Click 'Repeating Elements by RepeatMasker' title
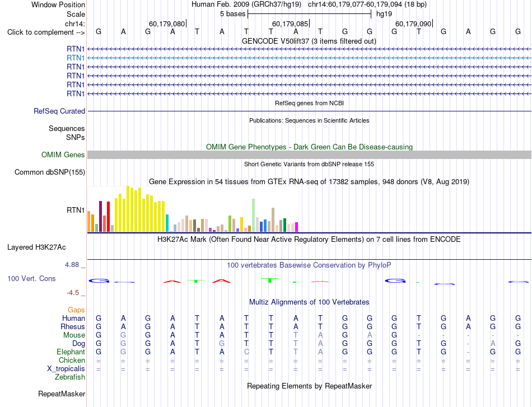The image size is (532, 407). (309, 386)
